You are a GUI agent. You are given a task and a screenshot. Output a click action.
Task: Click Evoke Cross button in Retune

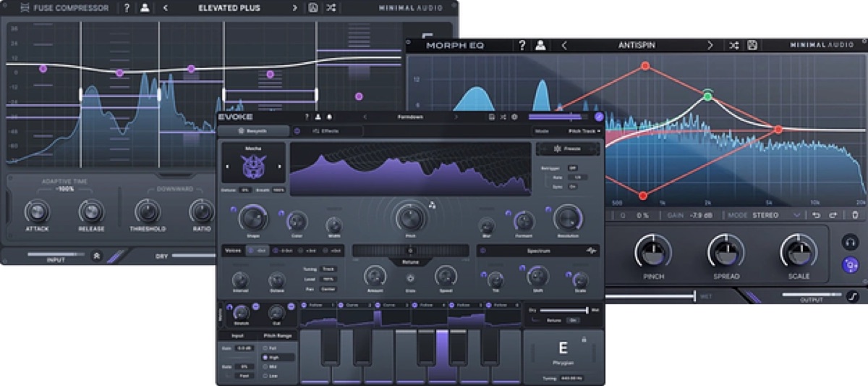(x=410, y=279)
